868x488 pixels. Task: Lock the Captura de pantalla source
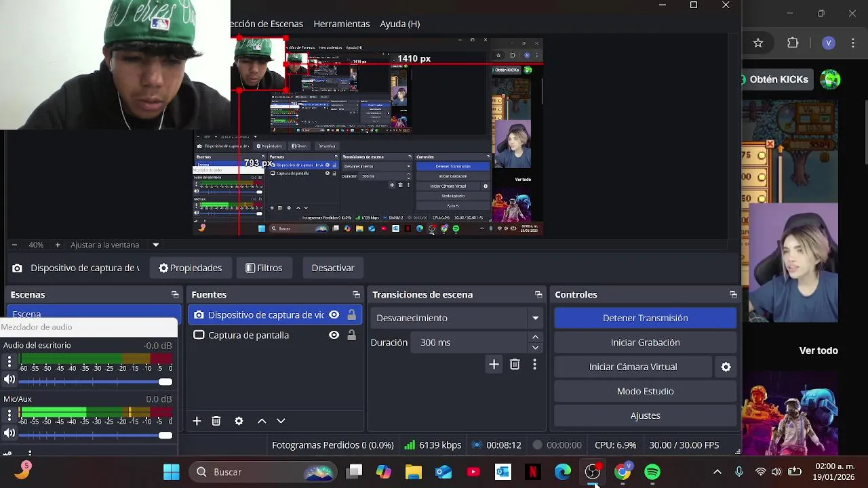pyautogui.click(x=351, y=335)
